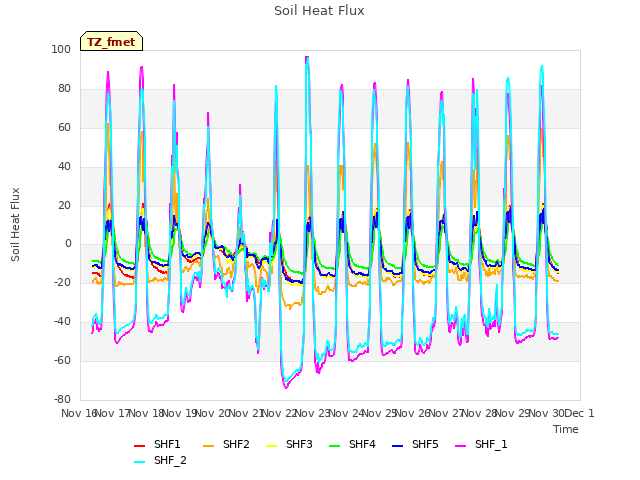
Task: Click the red SHF1 legend swatch
Action: (140, 446)
